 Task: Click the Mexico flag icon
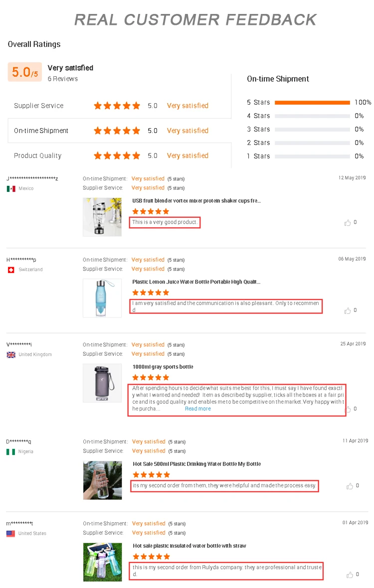pyautogui.click(x=11, y=189)
